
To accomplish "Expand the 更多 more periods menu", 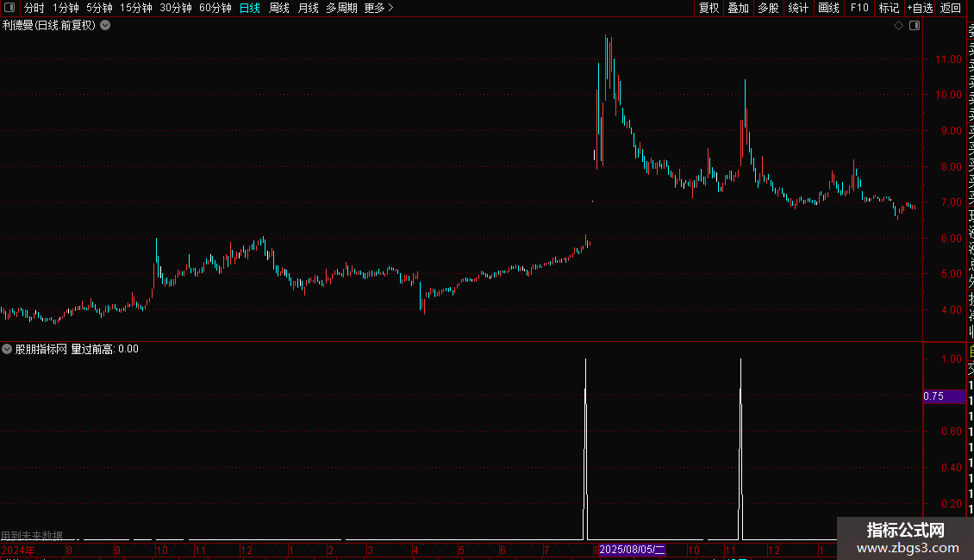I will (x=378, y=8).
